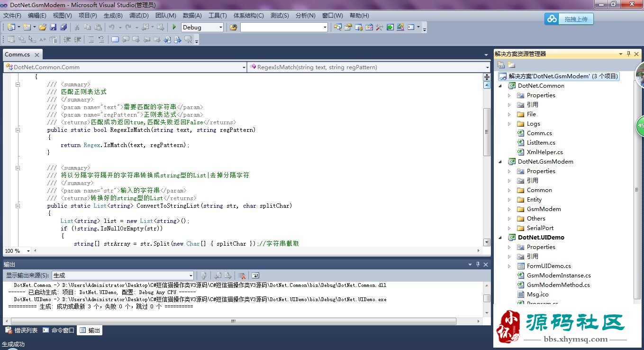Expand the Logs folder in DotNet.Common
Screen dimensions: 644x350
click(509, 124)
